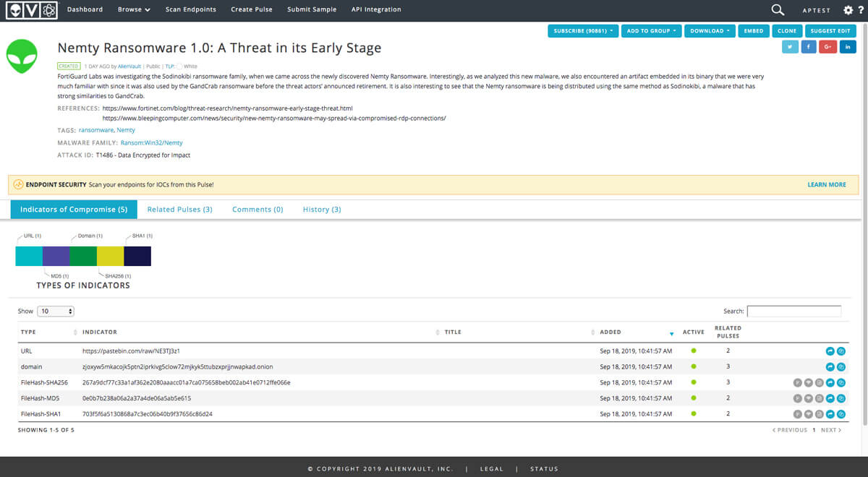This screenshot has width=868, height=477.
Task: Click the Clone button
Action: click(787, 31)
